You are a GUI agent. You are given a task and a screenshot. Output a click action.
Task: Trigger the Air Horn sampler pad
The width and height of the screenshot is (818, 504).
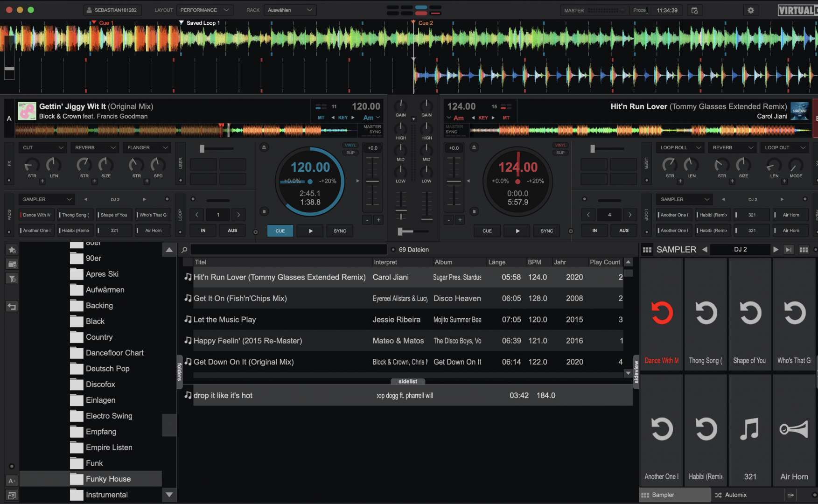(794, 430)
